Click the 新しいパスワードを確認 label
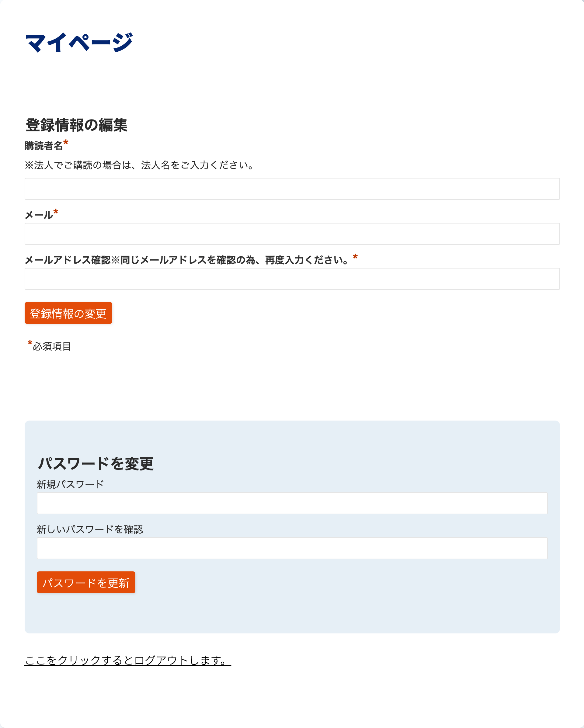This screenshot has height=728, width=584. [90, 529]
